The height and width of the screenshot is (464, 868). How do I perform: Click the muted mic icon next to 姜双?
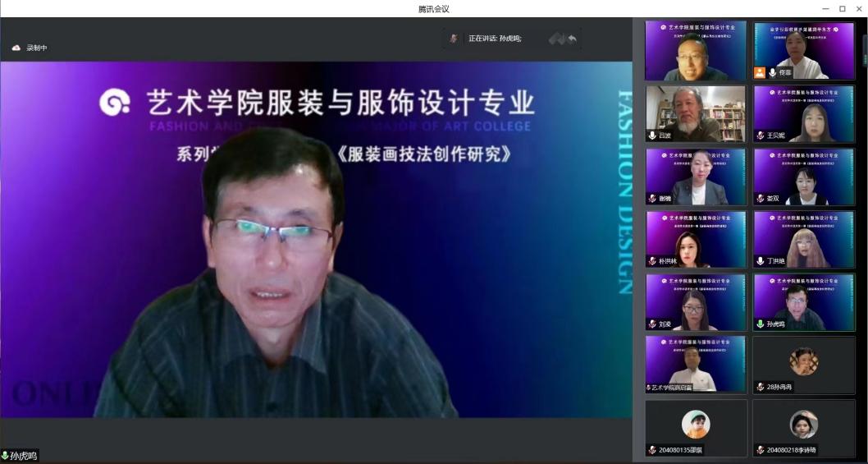click(x=761, y=198)
